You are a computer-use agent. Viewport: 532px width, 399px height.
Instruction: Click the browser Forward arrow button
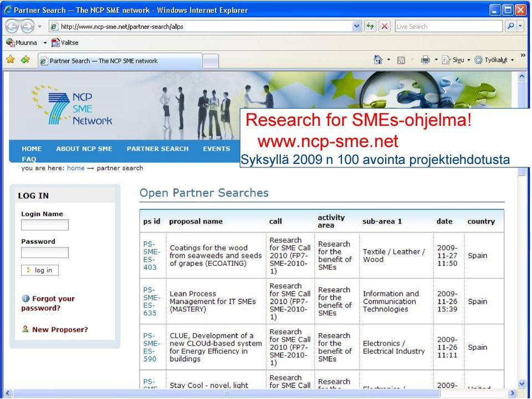pos(28,27)
